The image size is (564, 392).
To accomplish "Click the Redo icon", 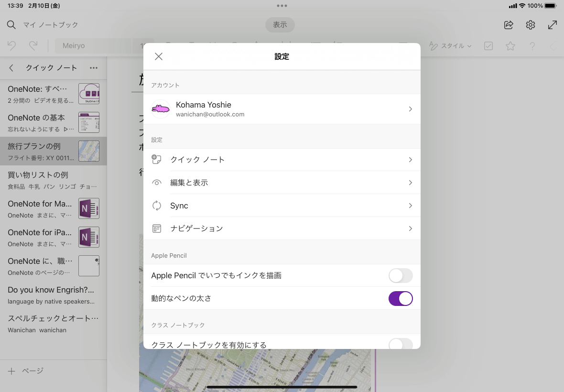I will click(x=33, y=45).
